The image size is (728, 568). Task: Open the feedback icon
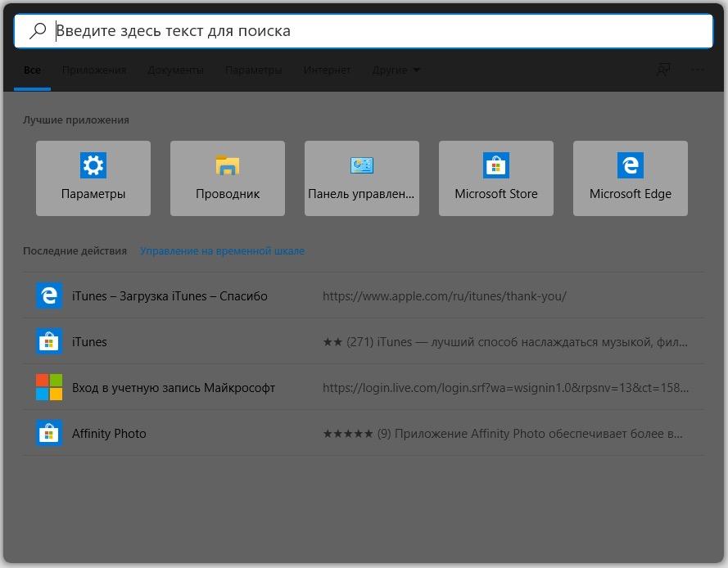coord(663,70)
